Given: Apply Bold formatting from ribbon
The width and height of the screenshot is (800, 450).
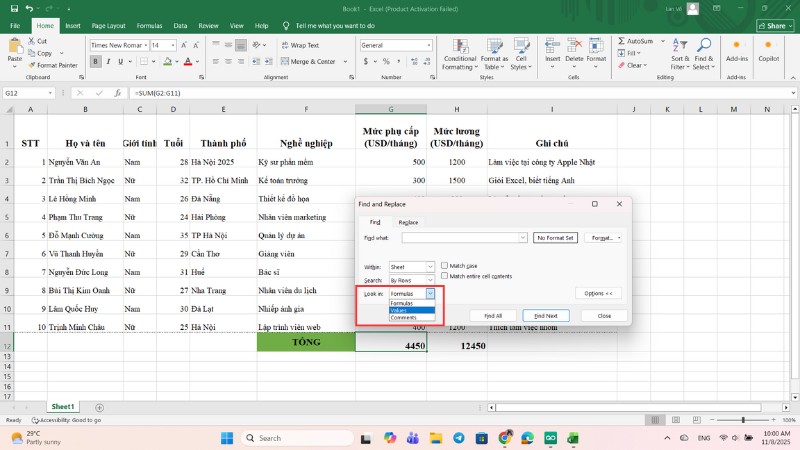Looking at the screenshot, I should [94, 62].
